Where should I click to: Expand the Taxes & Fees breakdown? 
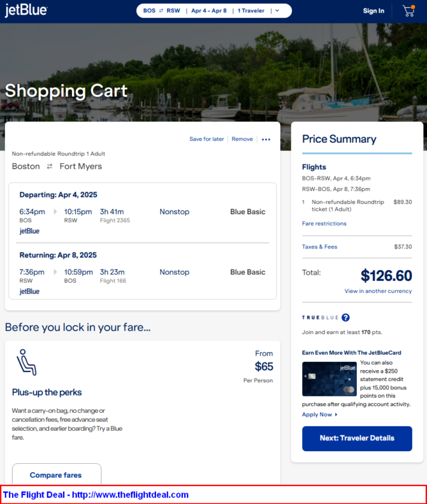point(319,247)
